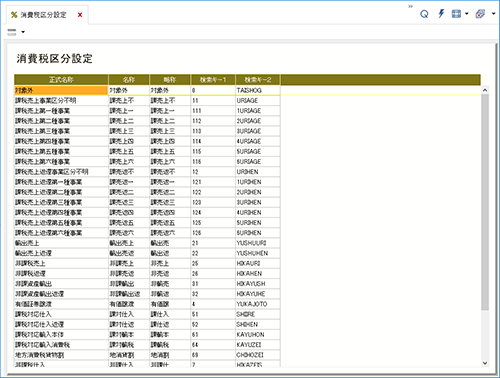Click the 6URIAGE key cell

click(x=258, y=162)
